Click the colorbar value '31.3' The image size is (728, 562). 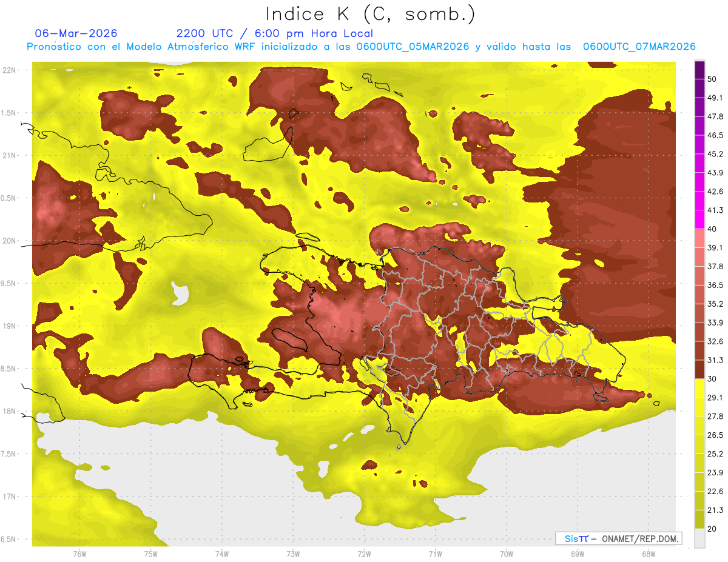[x=715, y=360]
